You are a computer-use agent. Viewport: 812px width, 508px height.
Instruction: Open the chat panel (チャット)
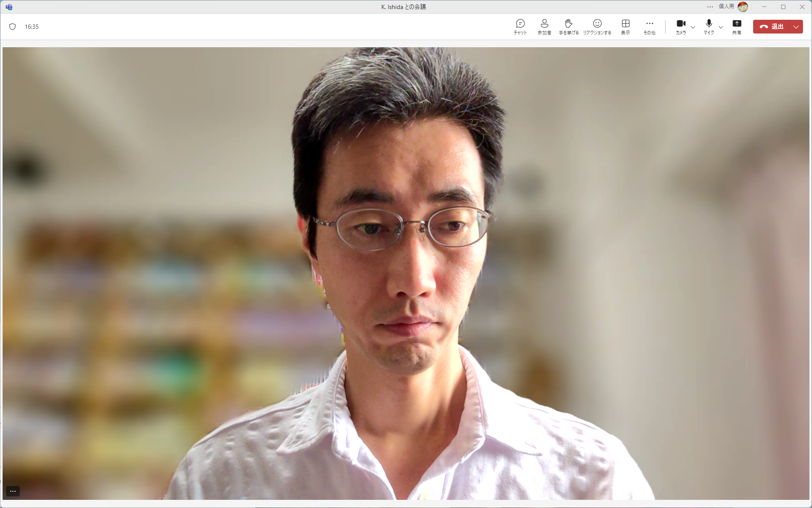[520, 27]
